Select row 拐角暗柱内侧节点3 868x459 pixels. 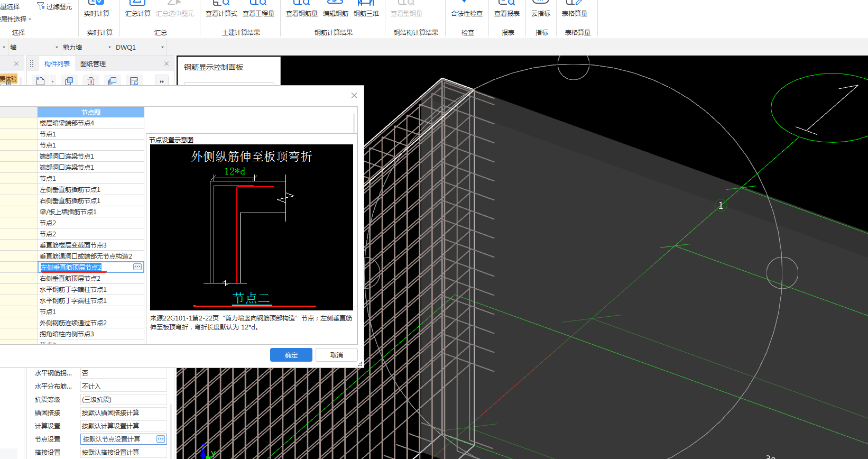pos(91,334)
